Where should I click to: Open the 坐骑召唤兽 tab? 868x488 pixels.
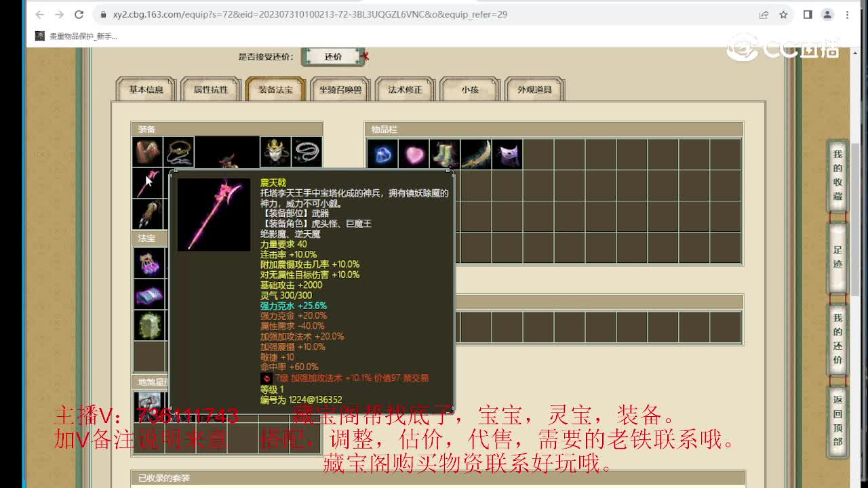point(340,89)
